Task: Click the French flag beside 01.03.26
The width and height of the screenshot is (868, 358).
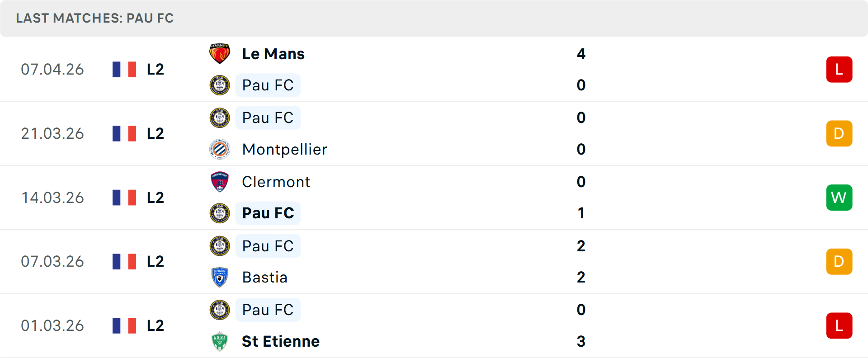Action: (124, 325)
